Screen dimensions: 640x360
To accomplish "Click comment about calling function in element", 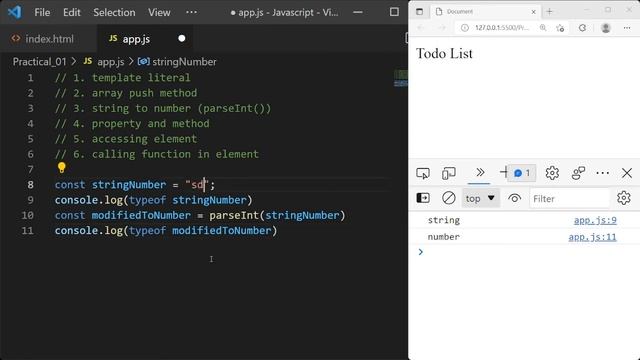I will pyautogui.click(x=157, y=154).
